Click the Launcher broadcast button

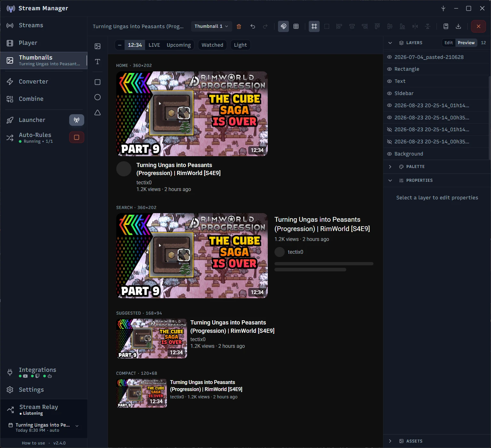tap(77, 120)
